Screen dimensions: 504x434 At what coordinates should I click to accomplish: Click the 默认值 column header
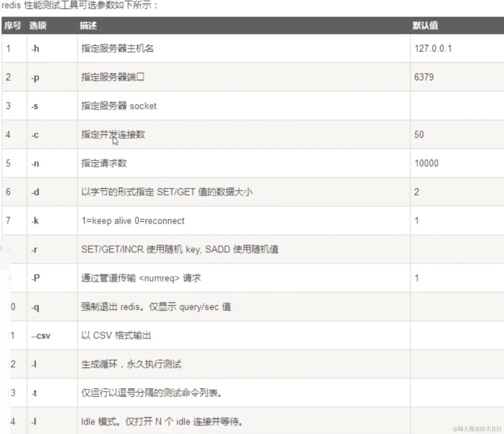click(x=425, y=25)
